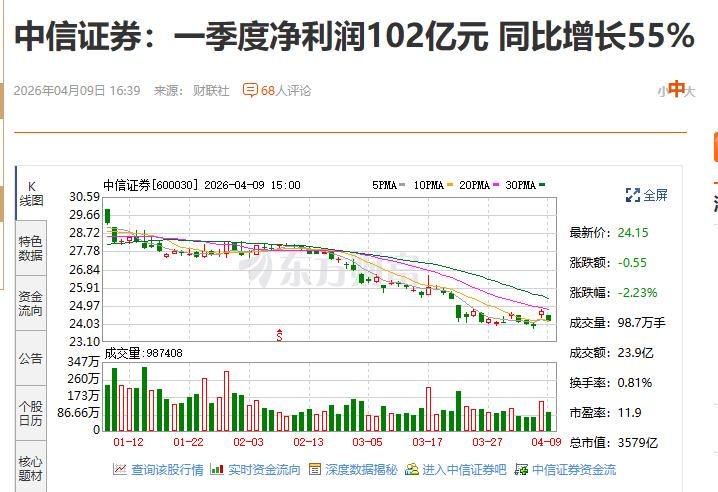Click the 03-17 date axis label
Screen dimensions: 718x492
(428, 442)
